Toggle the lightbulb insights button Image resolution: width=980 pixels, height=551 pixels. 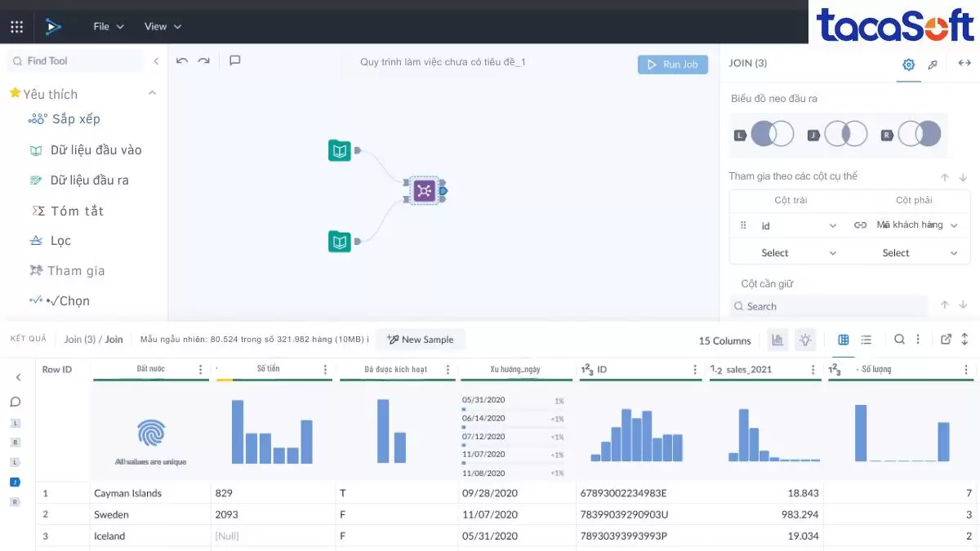point(805,340)
